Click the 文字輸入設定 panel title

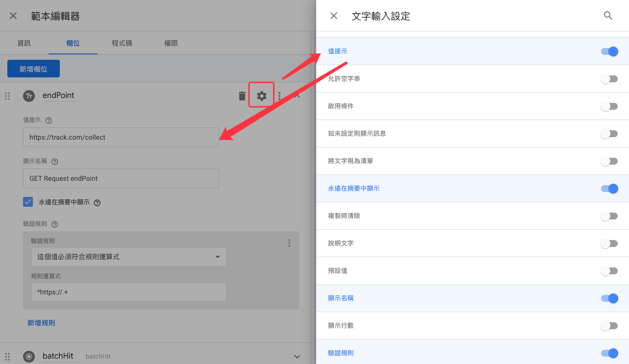pyautogui.click(x=381, y=16)
